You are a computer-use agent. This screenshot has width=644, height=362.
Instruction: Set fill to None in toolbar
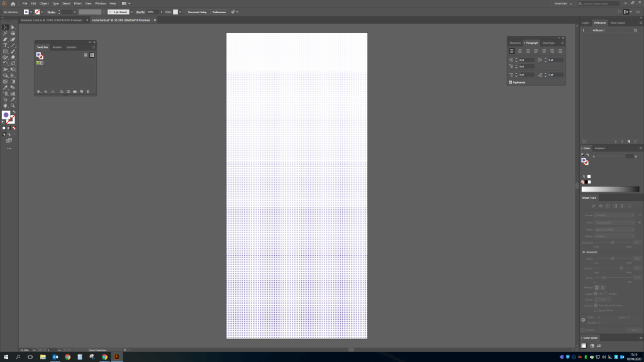14,128
